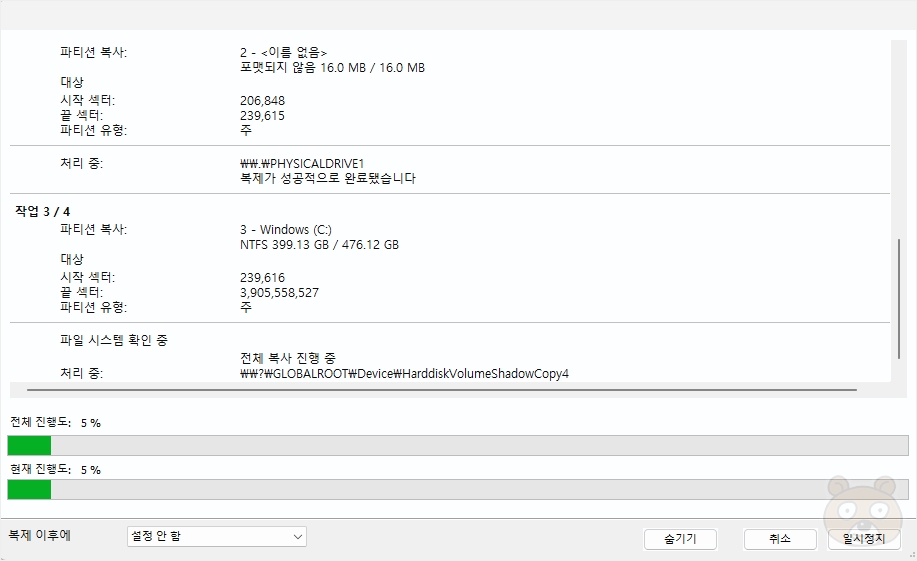917x561 pixels.
Task: Click the horizontal scrollbar below the log
Action: point(442,390)
